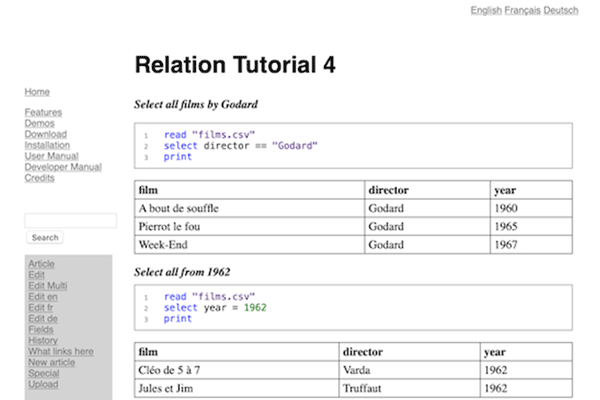View the Credits page
The image size is (600, 400).
[40, 179]
